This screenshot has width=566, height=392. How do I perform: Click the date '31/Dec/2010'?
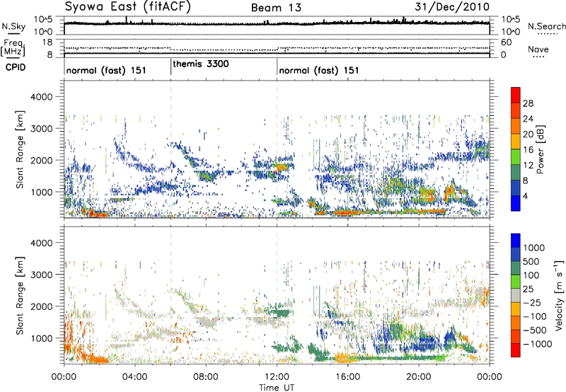[452, 7]
